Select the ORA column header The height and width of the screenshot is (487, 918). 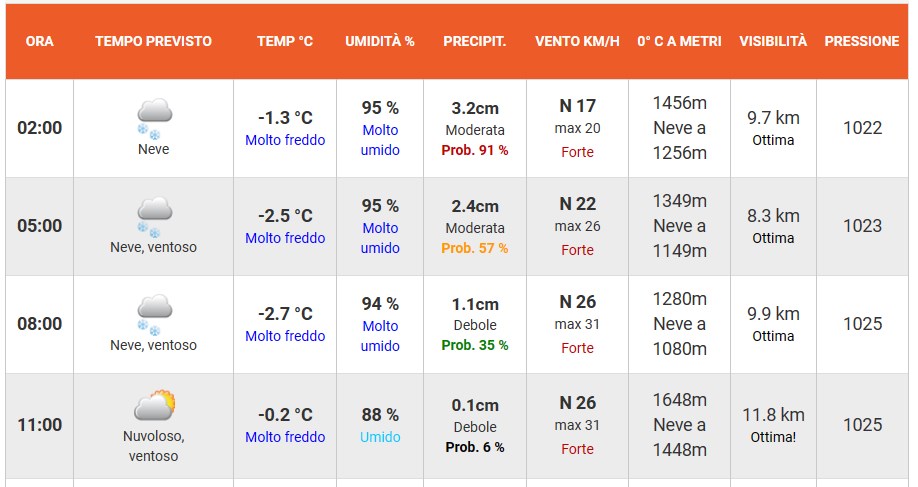tap(40, 41)
